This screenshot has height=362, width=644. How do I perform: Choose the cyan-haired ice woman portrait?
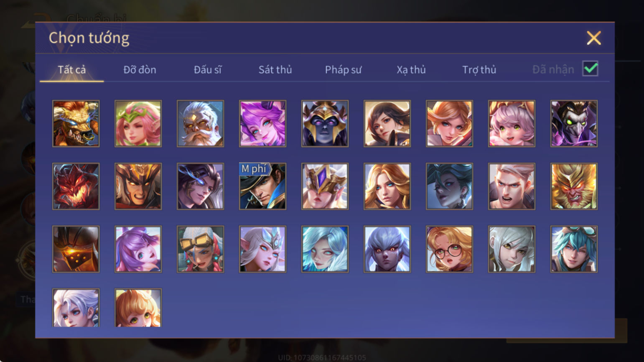coord(325,249)
